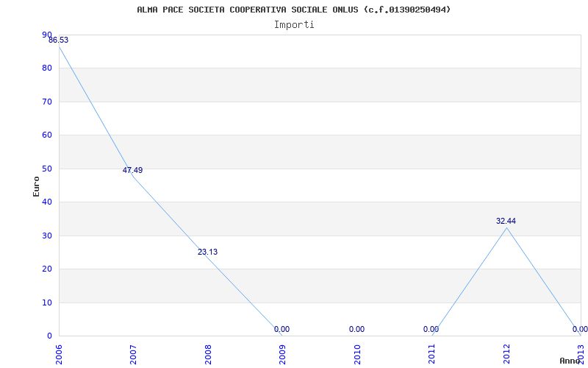The width and height of the screenshot is (588, 368).
Task: Click the 20 y-axis tick label
Action: coord(47,269)
